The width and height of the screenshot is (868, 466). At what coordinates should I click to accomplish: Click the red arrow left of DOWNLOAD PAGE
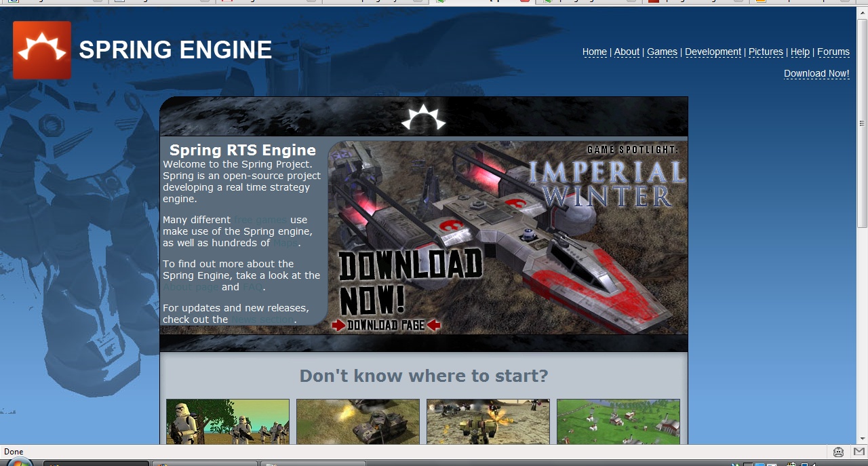click(x=338, y=326)
